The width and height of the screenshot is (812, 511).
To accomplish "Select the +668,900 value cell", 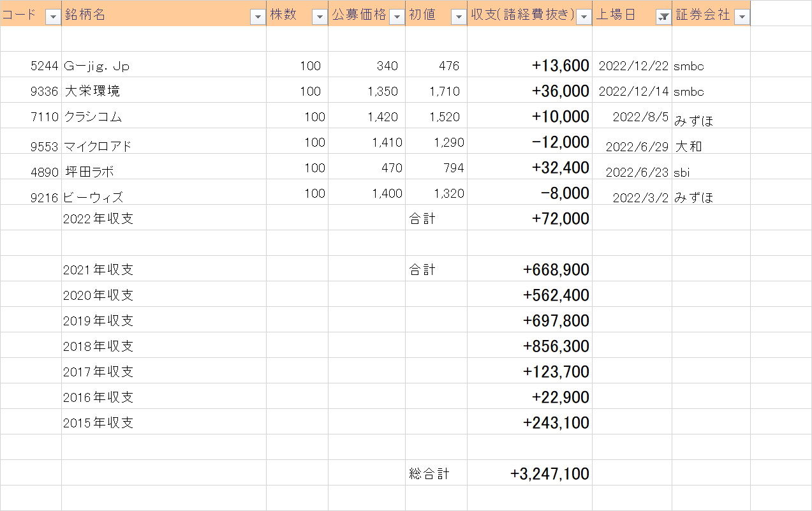I will click(x=529, y=269).
